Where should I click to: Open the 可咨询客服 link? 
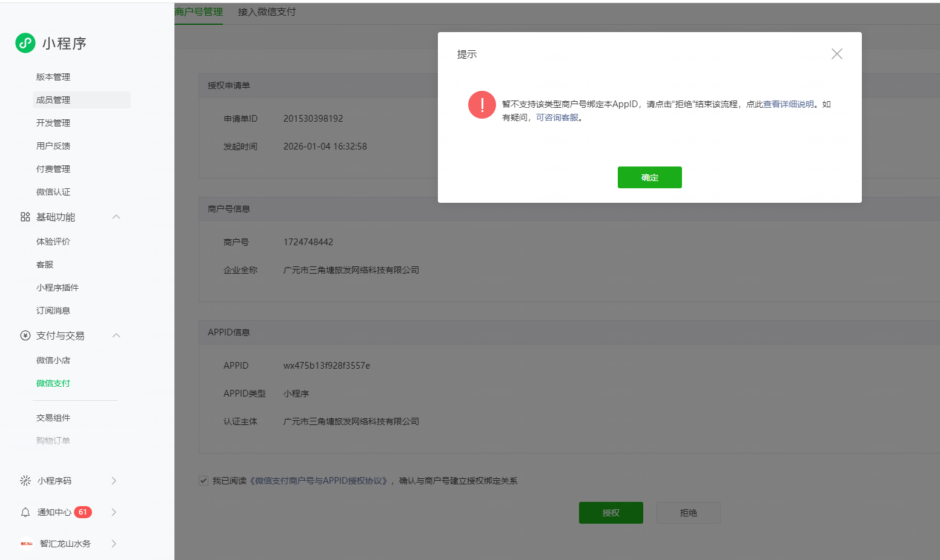[x=557, y=117]
